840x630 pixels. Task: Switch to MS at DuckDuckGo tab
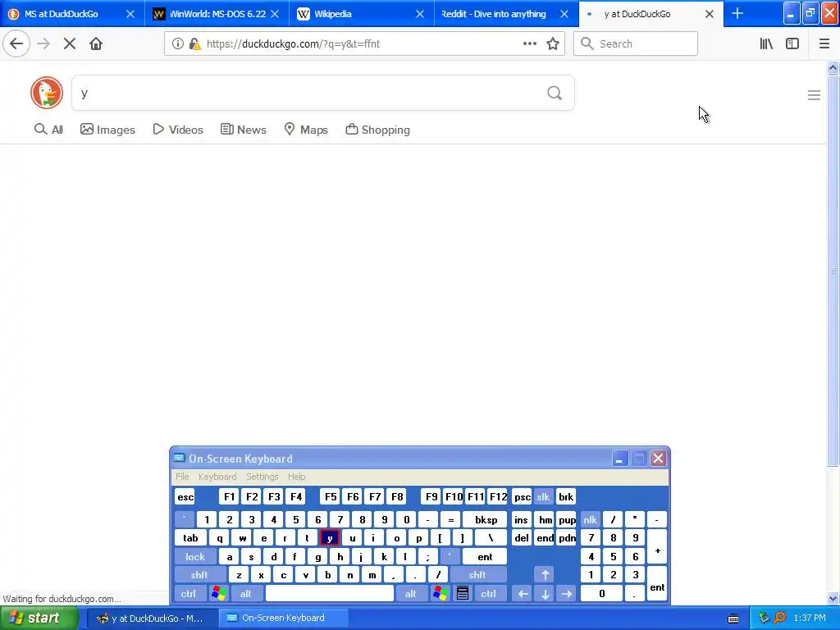pos(61,14)
